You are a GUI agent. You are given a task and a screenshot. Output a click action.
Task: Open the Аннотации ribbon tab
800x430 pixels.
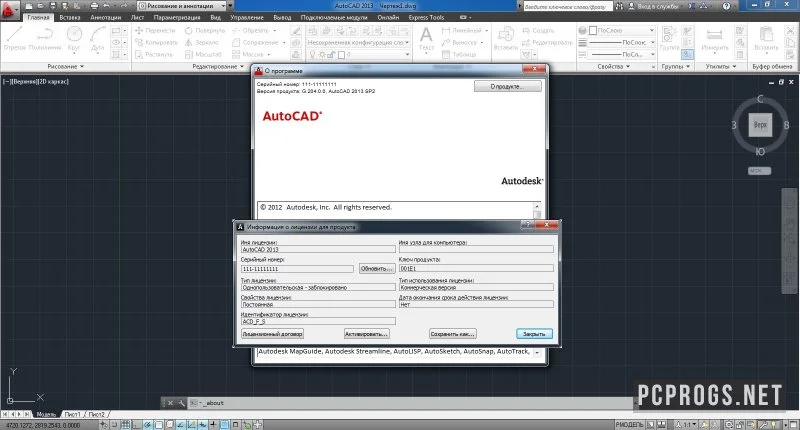[105, 17]
